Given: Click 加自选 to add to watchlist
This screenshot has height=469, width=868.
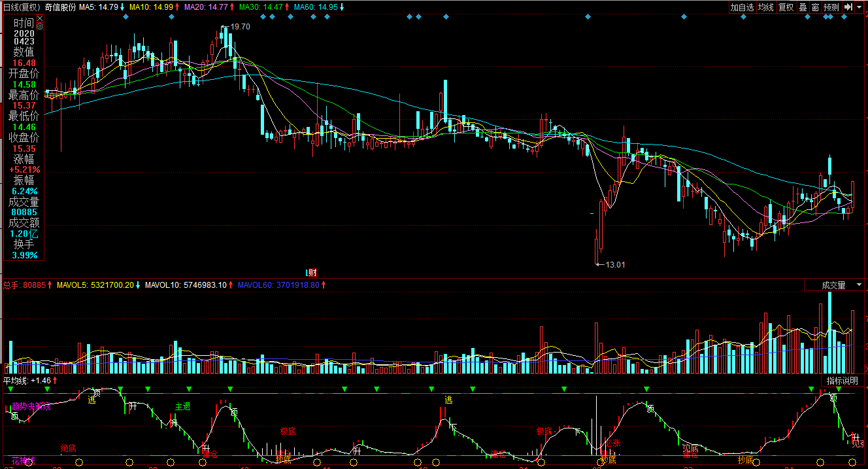Looking at the screenshot, I should 742,7.
